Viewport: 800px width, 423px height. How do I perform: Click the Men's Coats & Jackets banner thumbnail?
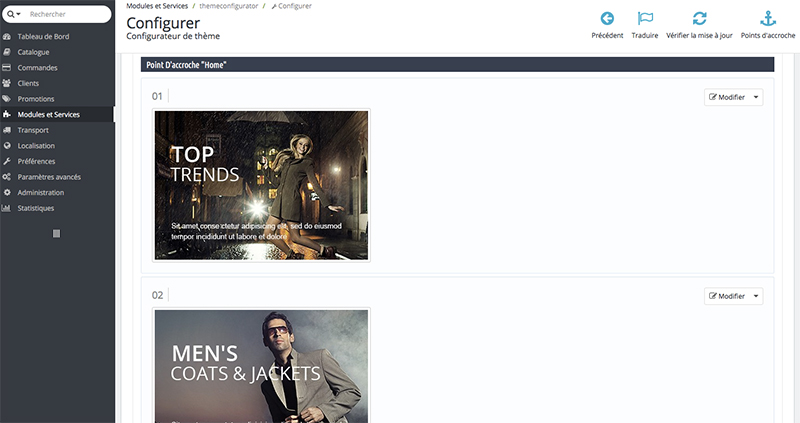(261, 365)
